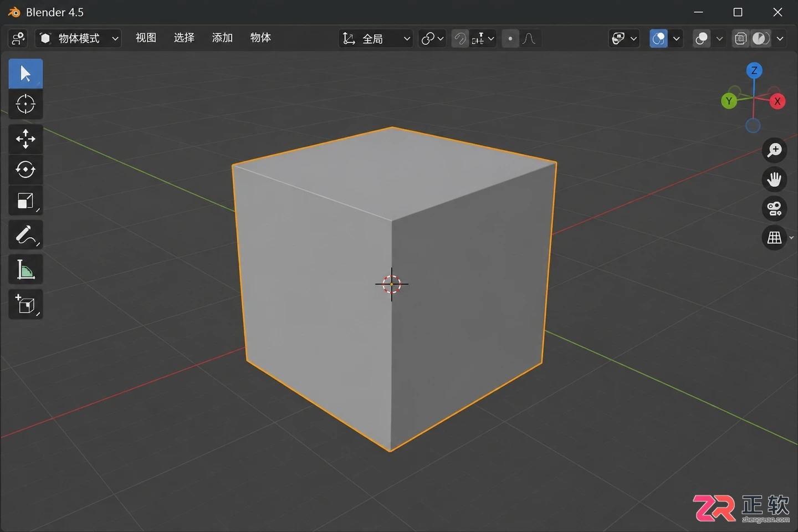
Task: Open the 选择 menu
Action: point(184,38)
